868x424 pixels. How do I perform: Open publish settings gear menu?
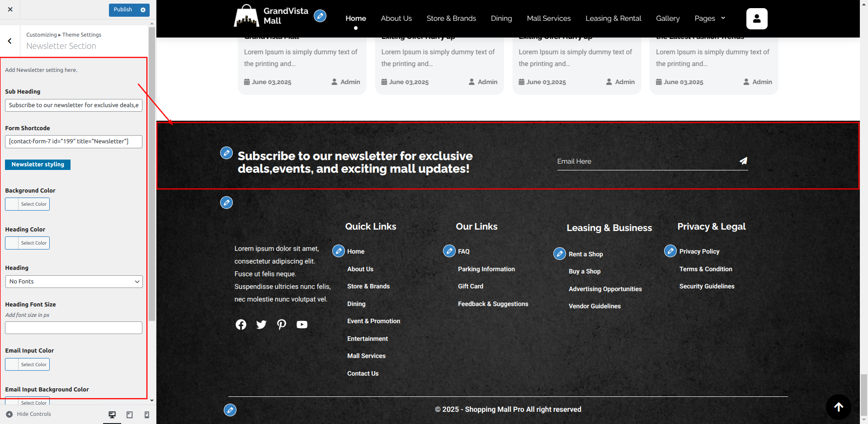143,10
